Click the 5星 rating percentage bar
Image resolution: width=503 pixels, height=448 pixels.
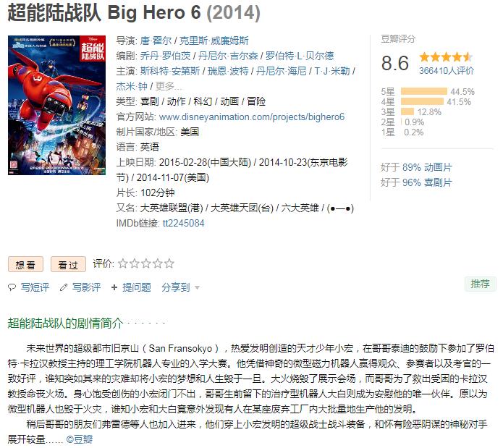[424, 91]
